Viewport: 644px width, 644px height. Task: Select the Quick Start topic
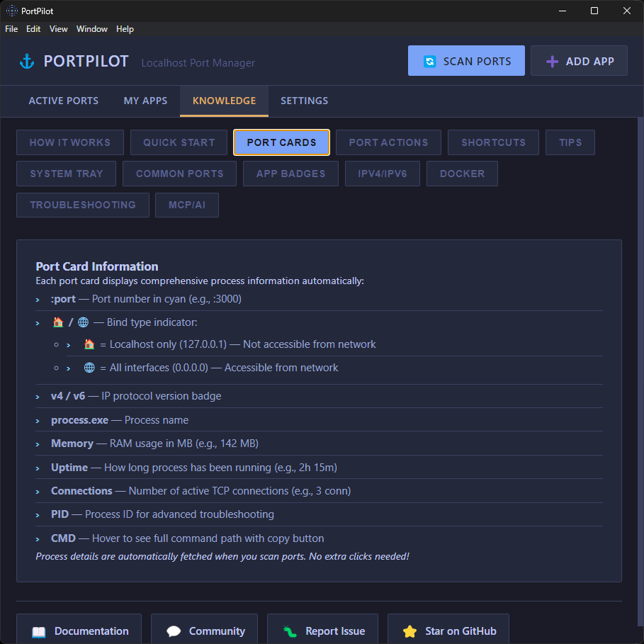tap(179, 142)
